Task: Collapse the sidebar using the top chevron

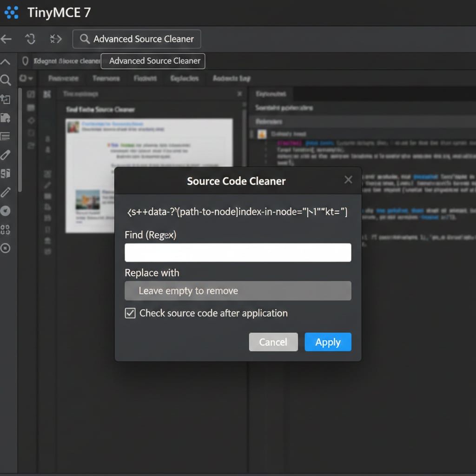Action: point(6,62)
